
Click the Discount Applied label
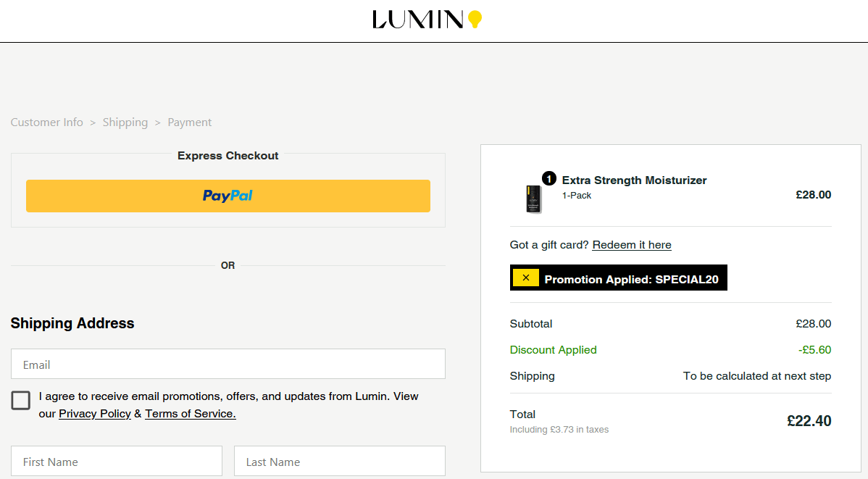pyautogui.click(x=553, y=350)
